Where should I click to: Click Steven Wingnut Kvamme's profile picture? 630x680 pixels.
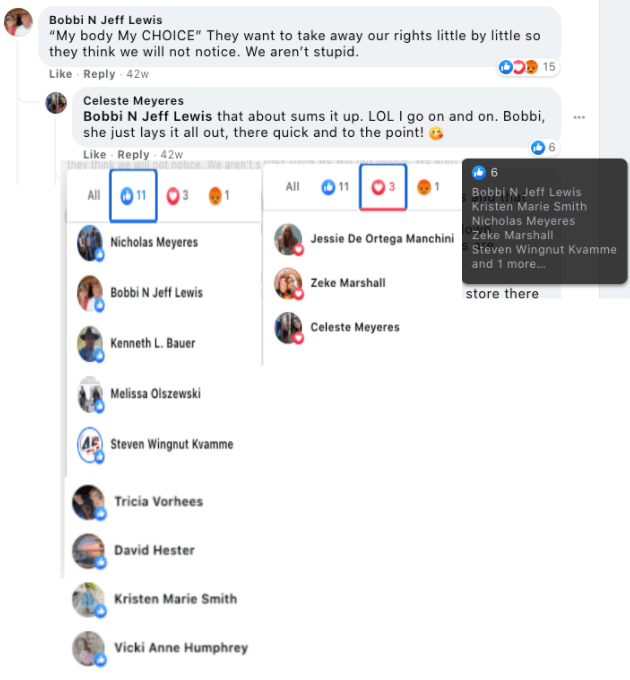point(90,445)
